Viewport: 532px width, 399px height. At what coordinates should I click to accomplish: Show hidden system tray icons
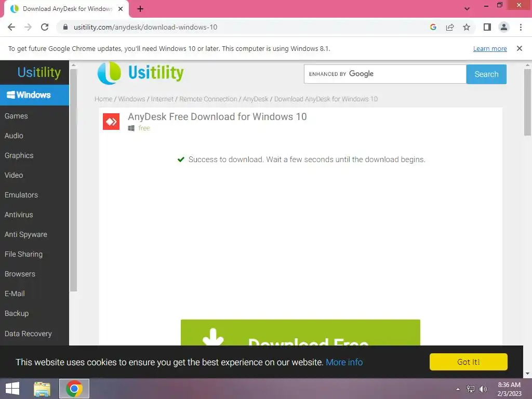point(458,389)
